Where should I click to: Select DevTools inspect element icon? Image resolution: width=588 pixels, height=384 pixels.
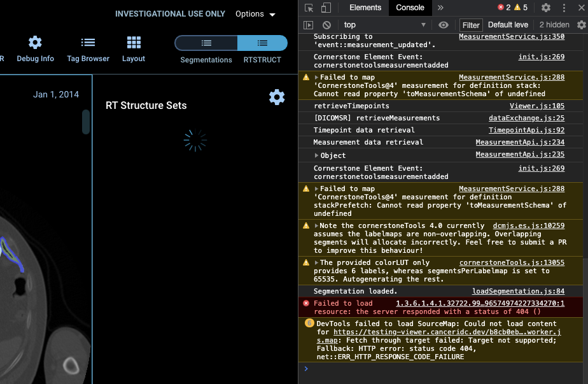(309, 8)
